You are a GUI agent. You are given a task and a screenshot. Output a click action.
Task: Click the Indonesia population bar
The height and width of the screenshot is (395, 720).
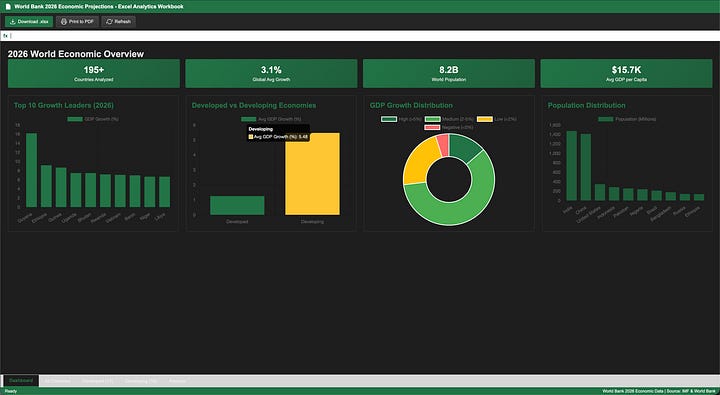[614, 194]
